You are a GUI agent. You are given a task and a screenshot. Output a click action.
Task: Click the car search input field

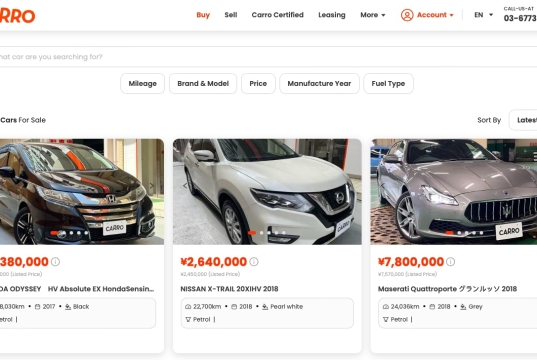(x=268, y=57)
